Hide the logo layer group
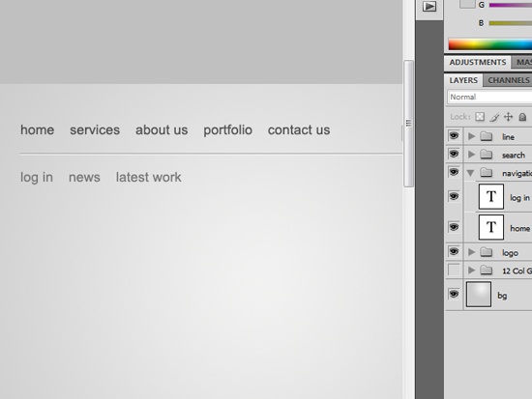 coord(454,251)
